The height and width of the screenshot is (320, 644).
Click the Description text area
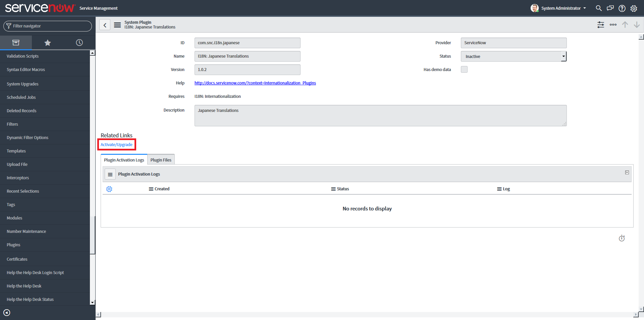[x=381, y=116]
